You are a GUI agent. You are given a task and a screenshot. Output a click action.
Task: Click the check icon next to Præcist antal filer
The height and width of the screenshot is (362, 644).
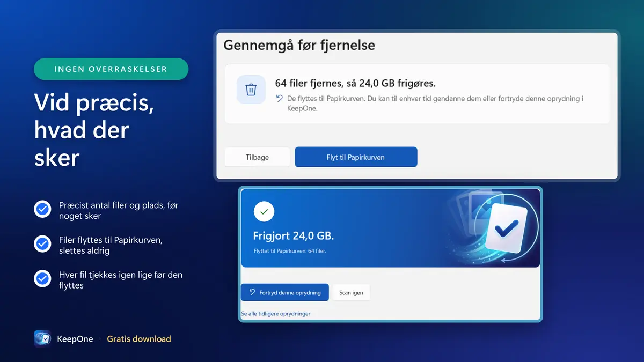(42, 209)
